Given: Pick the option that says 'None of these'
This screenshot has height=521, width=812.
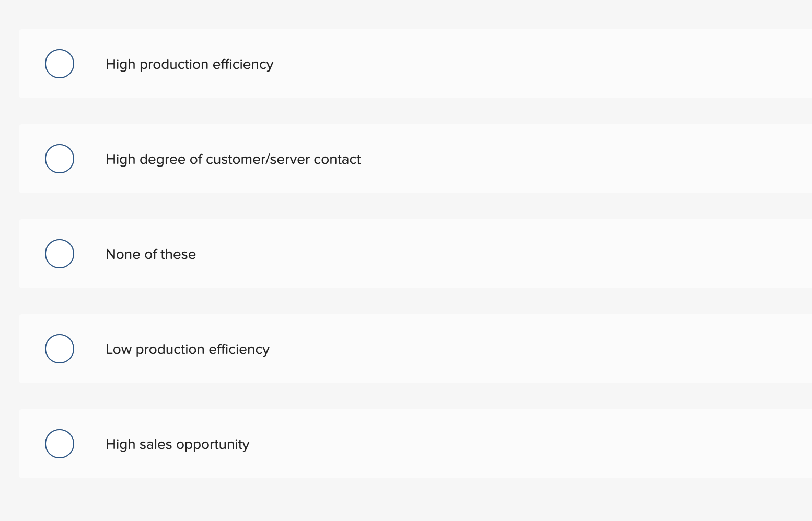Looking at the screenshot, I should point(150,254).
